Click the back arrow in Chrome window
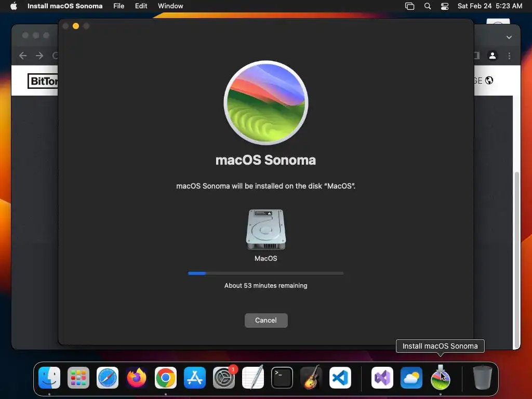532x399 pixels. [x=23, y=55]
